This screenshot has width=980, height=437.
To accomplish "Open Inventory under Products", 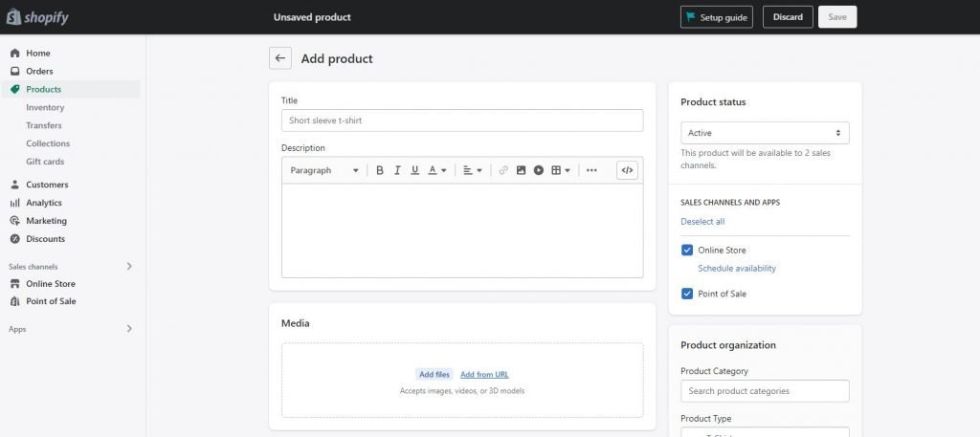I will click(x=45, y=107).
